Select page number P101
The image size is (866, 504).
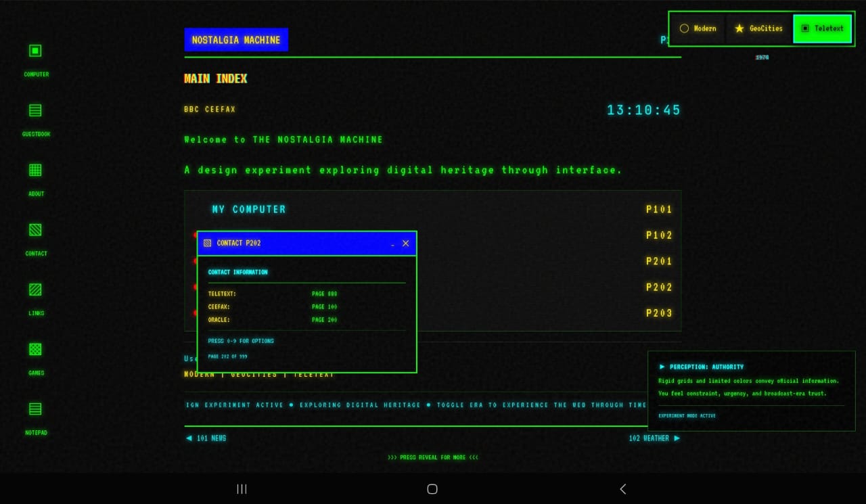[659, 210]
